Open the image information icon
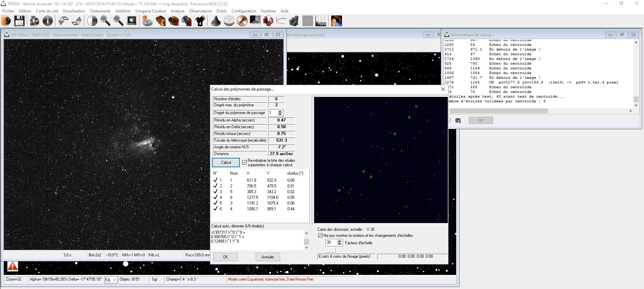644x289 pixels. click(x=48, y=21)
